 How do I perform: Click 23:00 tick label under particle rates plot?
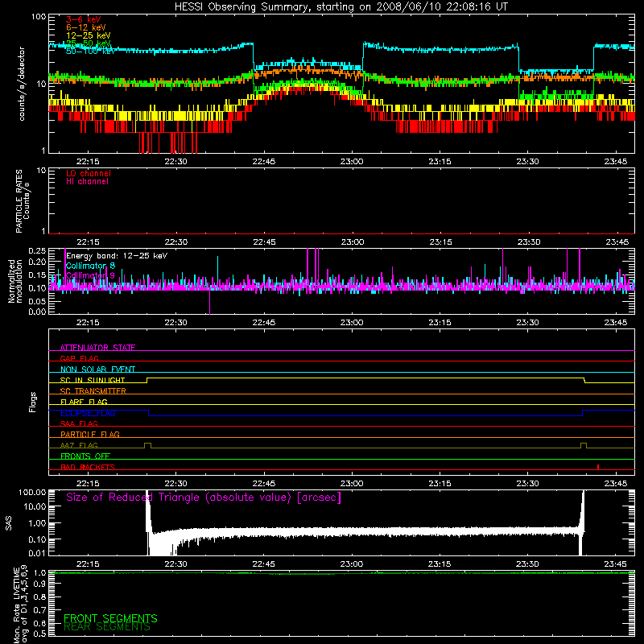pos(352,242)
